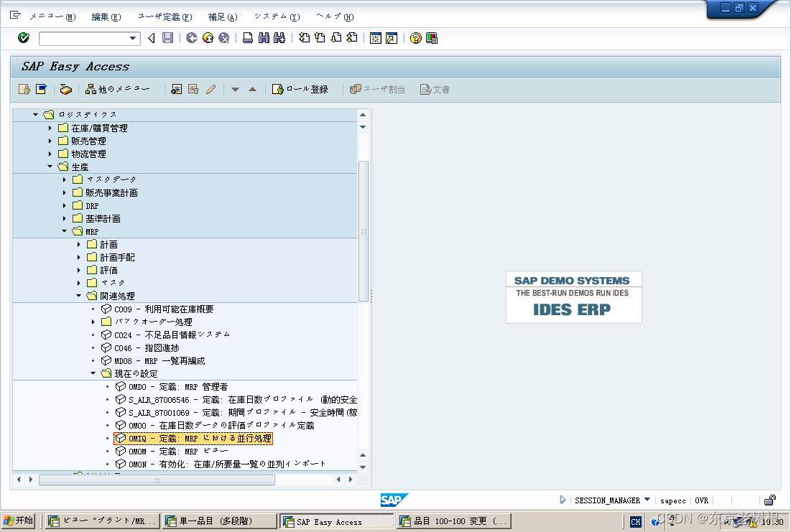Click the Find Next binoculars icon
The image size is (791, 532).
pos(279,38)
